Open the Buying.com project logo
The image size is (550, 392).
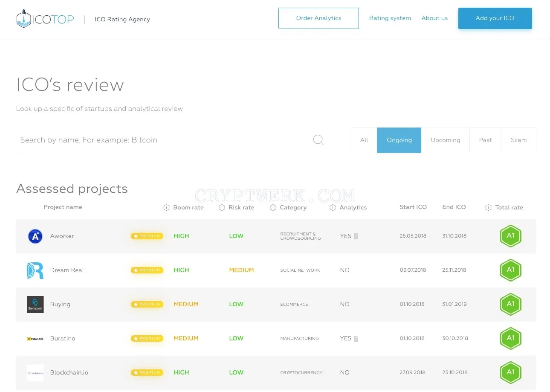(x=35, y=305)
